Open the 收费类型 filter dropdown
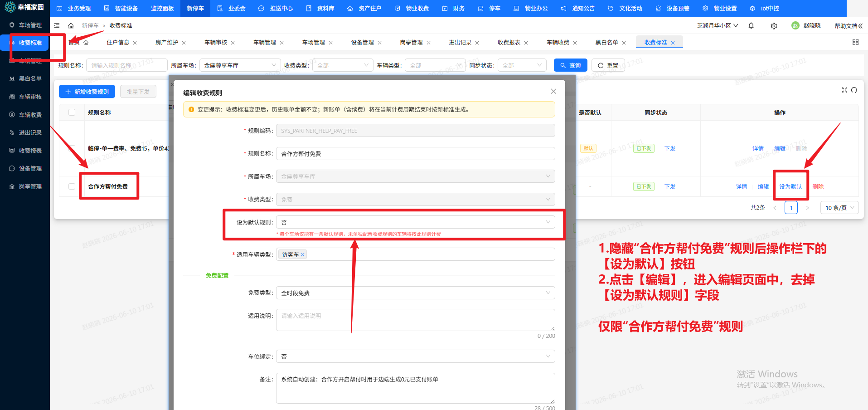Viewport: 868px width, 410px height. pos(343,65)
